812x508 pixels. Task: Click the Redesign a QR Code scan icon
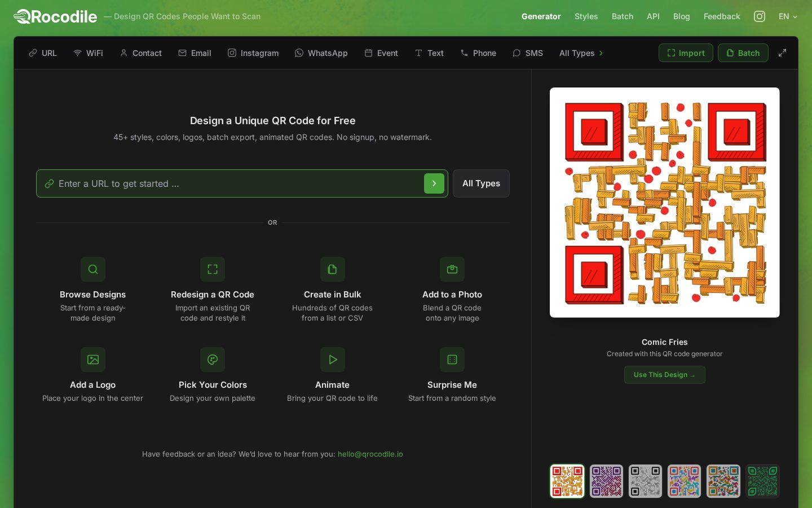pos(213,269)
